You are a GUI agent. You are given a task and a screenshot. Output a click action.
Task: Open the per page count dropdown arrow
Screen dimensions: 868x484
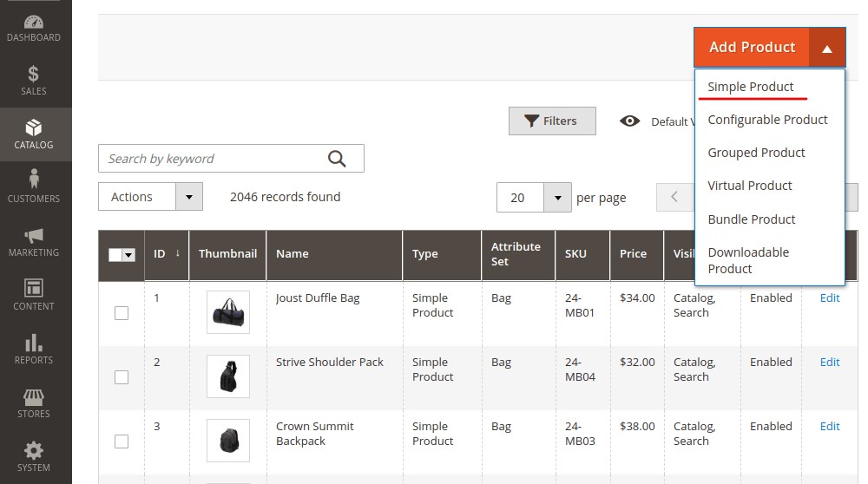(x=557, y=198)
